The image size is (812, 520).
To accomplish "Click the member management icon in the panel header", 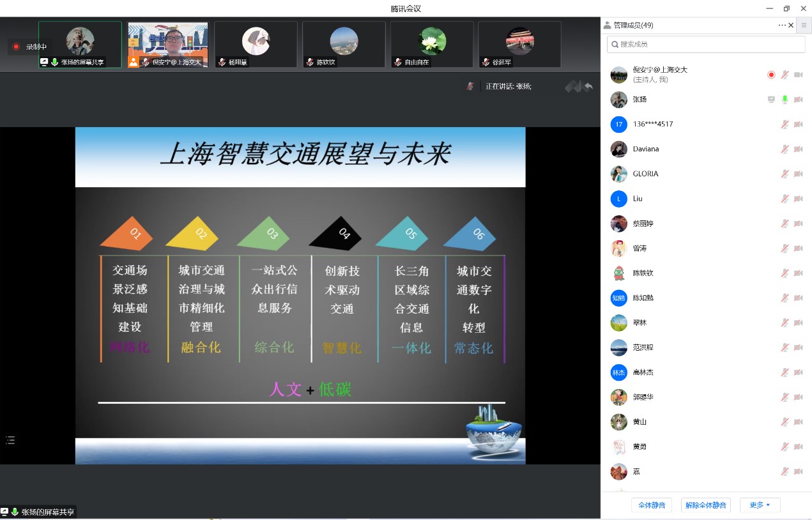I will [x=606, y=25].
